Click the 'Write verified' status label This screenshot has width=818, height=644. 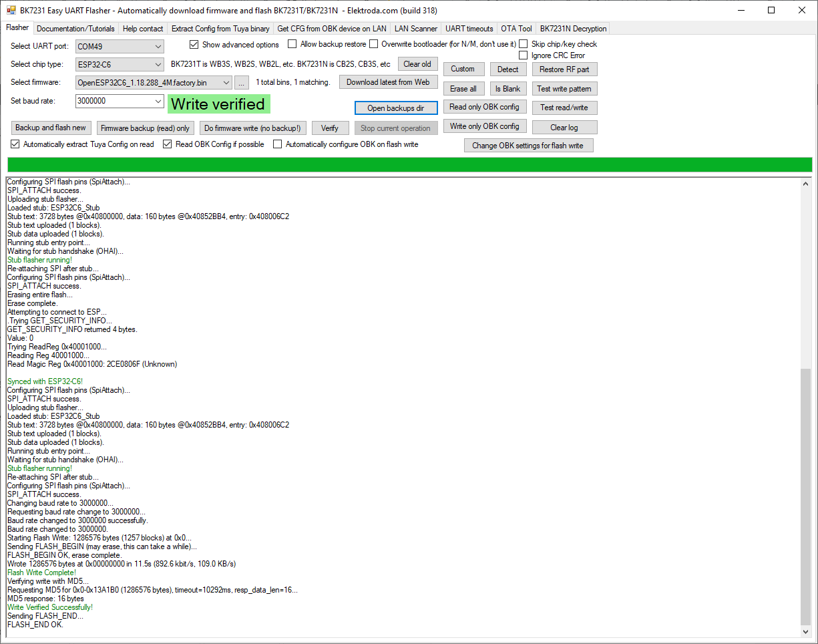coord(218,104)
